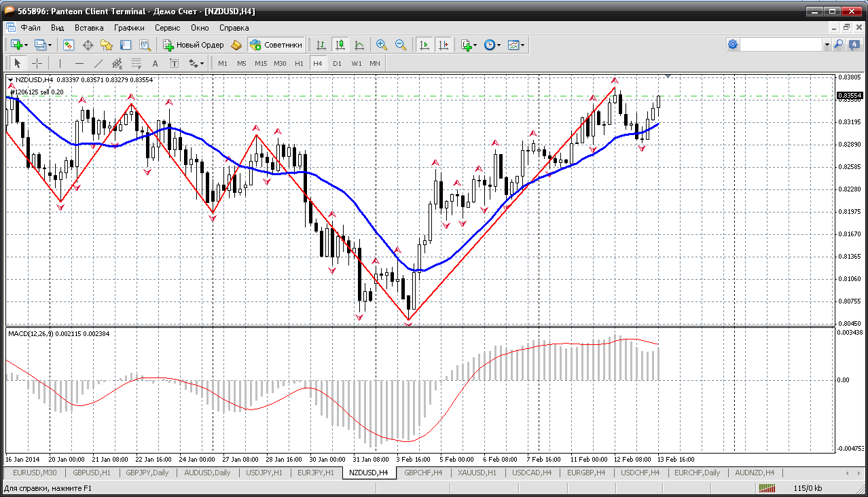Viewport: 868px width, 497px height.
Task: Open the indicators list dropdown
Action: 475,45
